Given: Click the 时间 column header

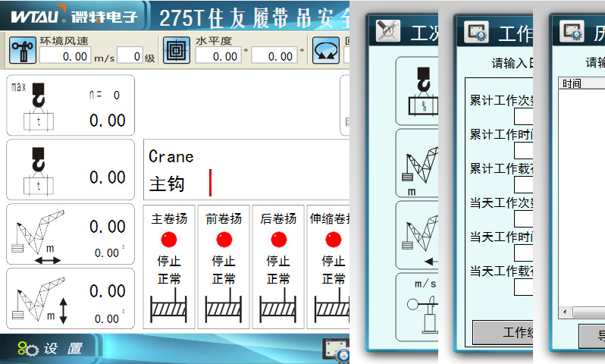Looking at the screenshot, I should (572, 83).
